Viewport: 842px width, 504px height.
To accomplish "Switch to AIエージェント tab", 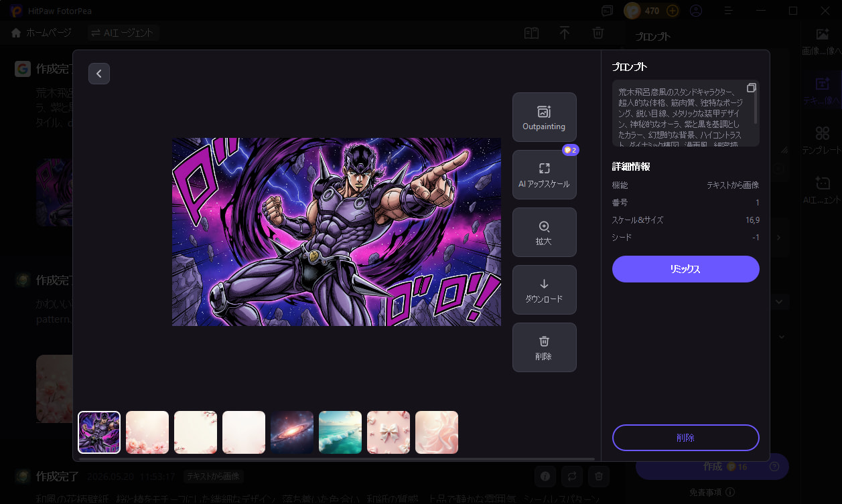I will coord(123,32).
